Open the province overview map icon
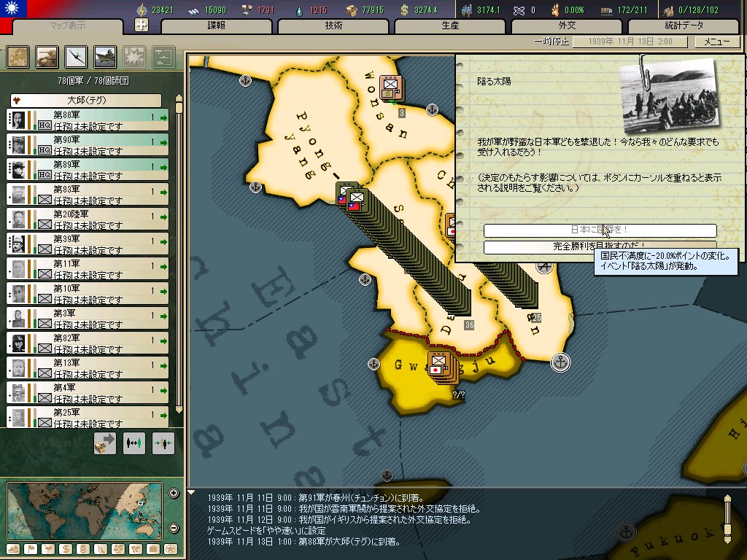Viewport: 747px width, 560px height. (18, 57)
